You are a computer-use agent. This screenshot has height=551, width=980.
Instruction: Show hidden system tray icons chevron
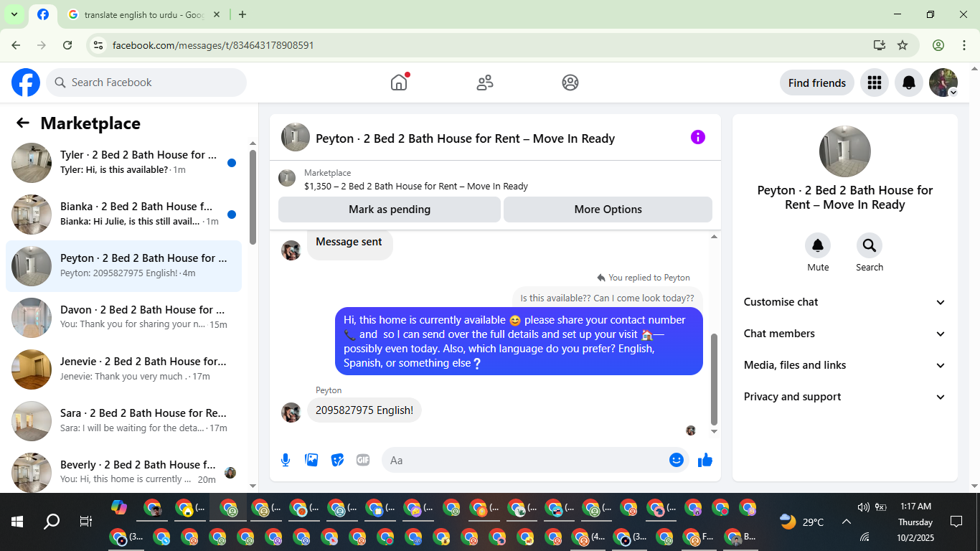(x=846, y=522)
